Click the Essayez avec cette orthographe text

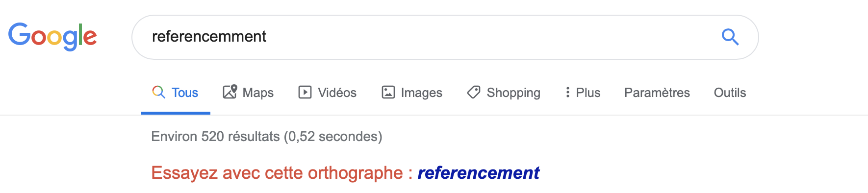[x=277, y=173]
